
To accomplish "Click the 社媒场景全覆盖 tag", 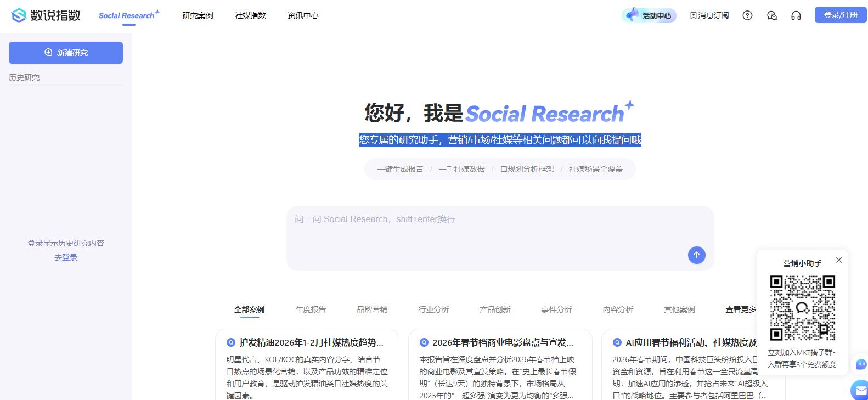I will 596,169.
